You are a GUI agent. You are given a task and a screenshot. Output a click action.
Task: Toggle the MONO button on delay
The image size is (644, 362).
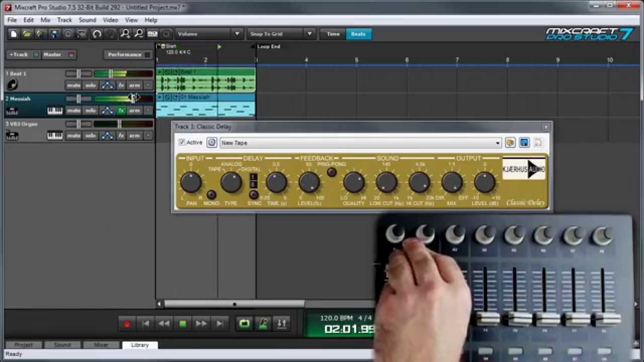[x=211, y=195]
